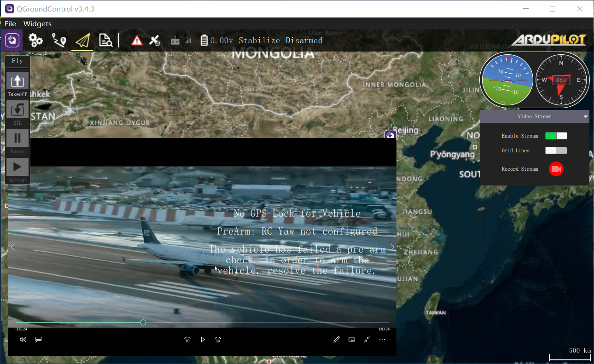The image size is (594, 364).
Task: Minimize the QGroundControl window
Action: coord(526,9)
